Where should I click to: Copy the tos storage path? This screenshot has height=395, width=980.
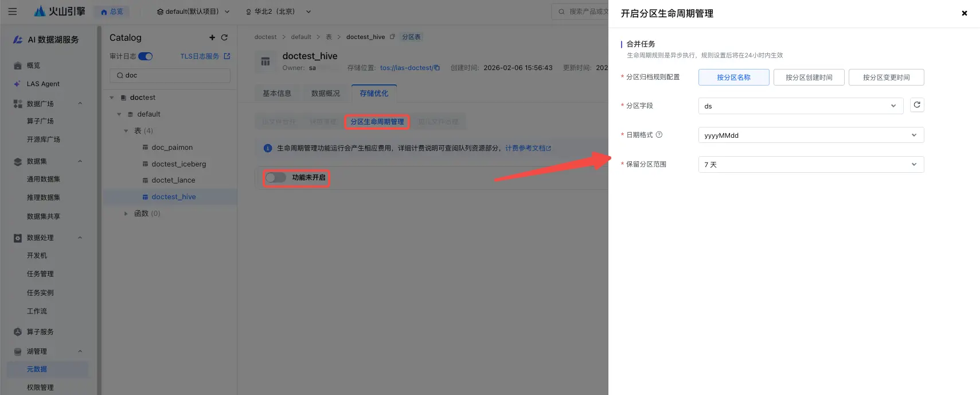[437, 68]
